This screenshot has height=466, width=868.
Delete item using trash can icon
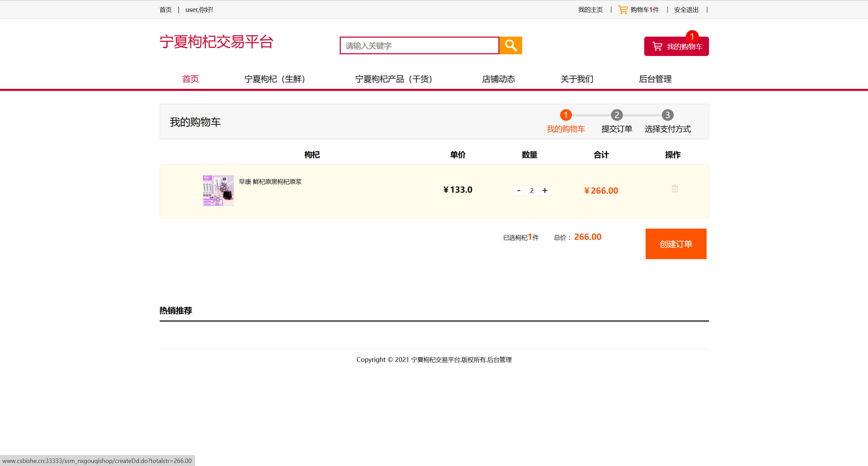click(x=675, y=189)
